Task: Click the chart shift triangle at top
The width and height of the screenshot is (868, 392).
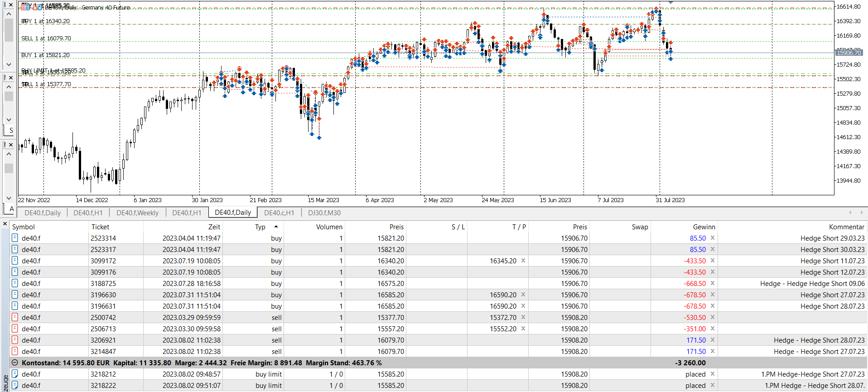Action: coord(670,3)
